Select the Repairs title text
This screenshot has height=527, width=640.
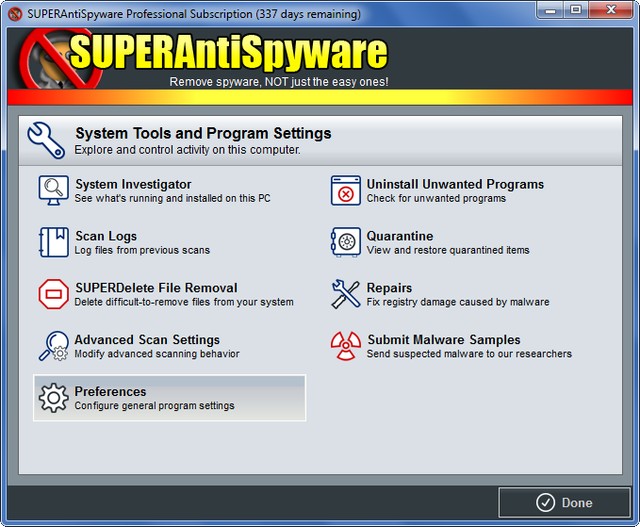389,288
